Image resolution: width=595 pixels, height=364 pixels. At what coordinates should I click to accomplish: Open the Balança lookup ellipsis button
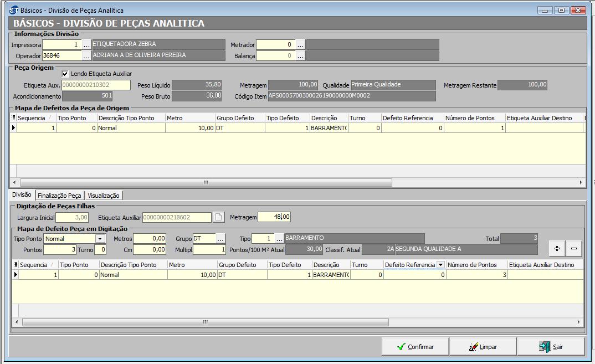tap(300, 56)
